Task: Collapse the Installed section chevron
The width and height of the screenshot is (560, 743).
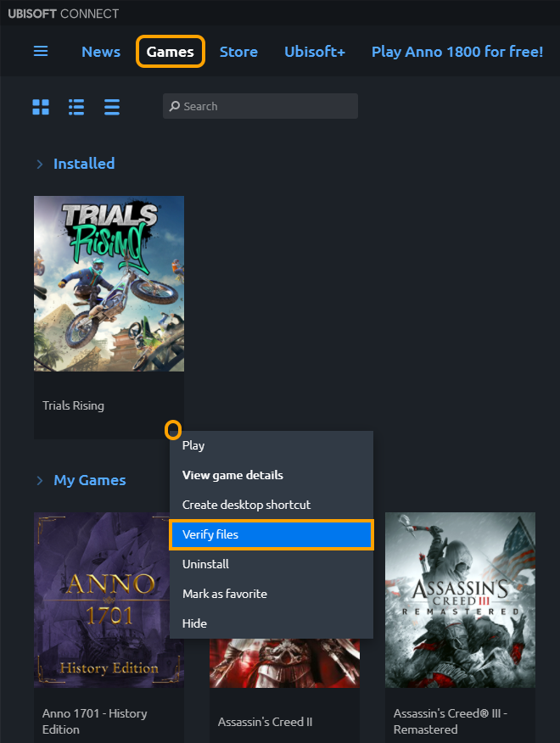Action: click(40, 164)
